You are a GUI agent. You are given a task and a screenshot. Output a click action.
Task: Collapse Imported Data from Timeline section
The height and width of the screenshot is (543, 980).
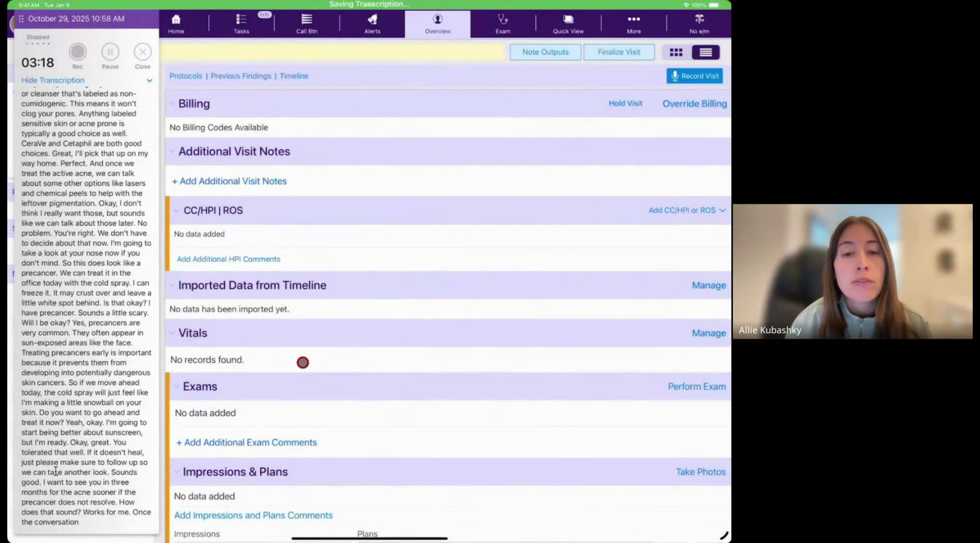tap(172, 285)
